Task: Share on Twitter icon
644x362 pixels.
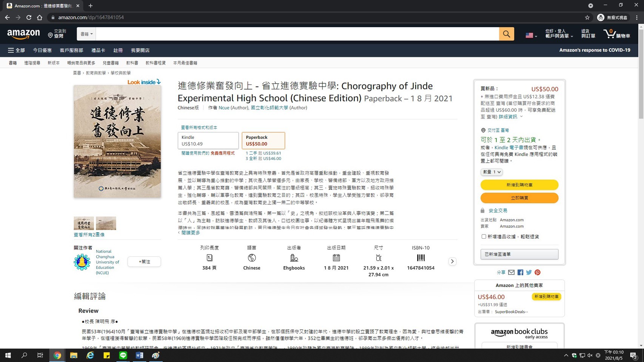Action: click(x=529, y=272)
